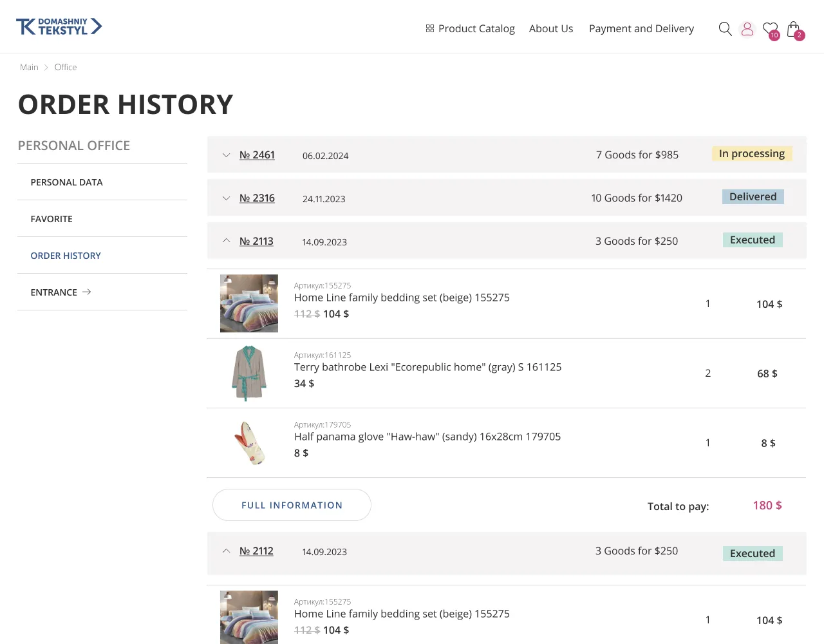Screen dimensions: 824x644
Task: Open order № 2461 link
Action: pos(257,155)
